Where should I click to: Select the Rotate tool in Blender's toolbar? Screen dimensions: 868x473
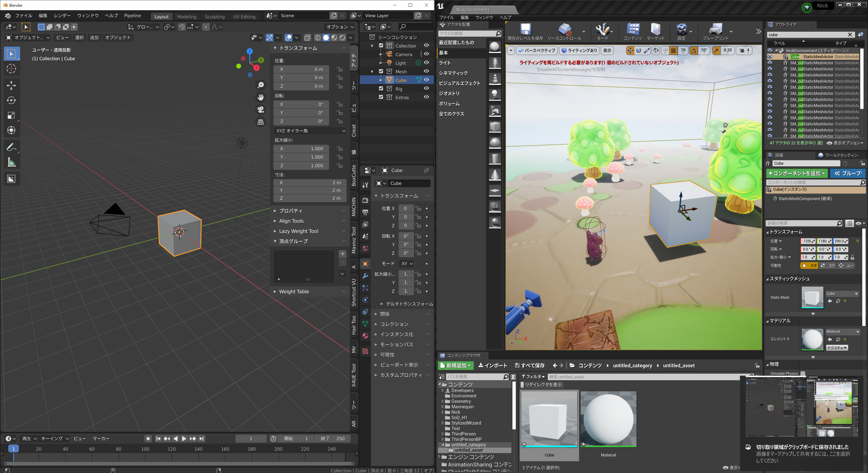[12, 100]
